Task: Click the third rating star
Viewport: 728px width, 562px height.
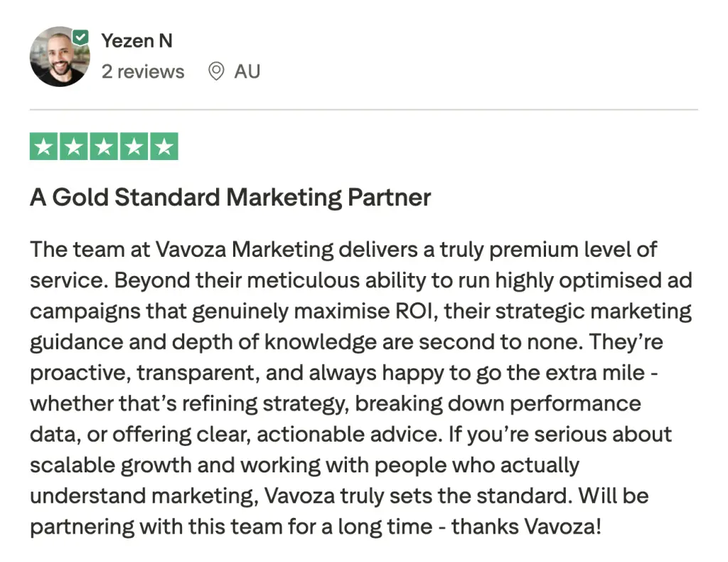Action: [104, 147]
